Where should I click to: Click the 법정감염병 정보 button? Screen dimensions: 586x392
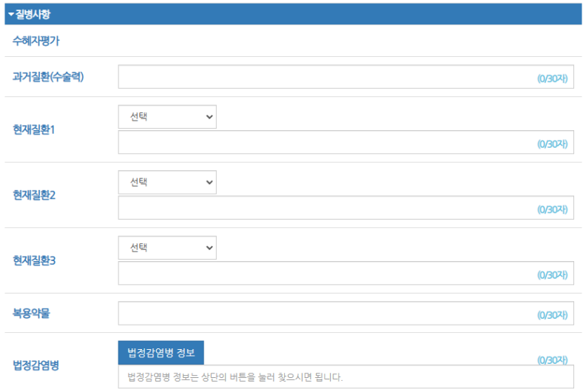(x=161, y=352)
